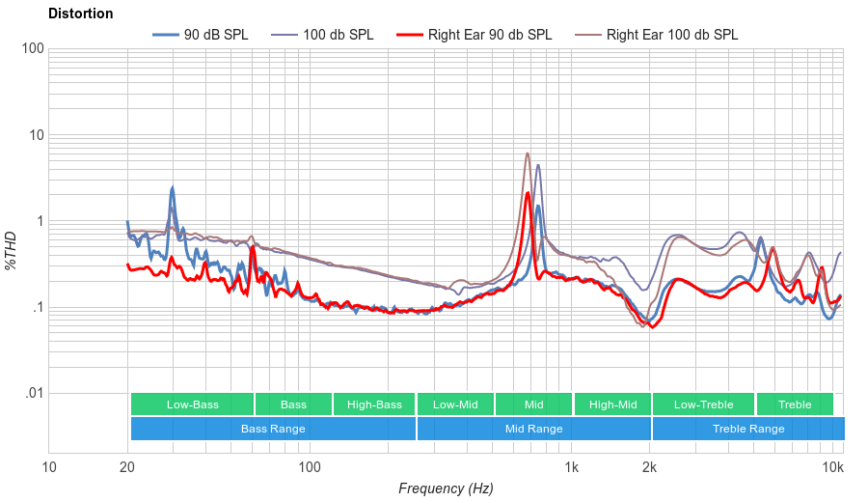Click the thick blue line swatch in legend

click(166, 35)
